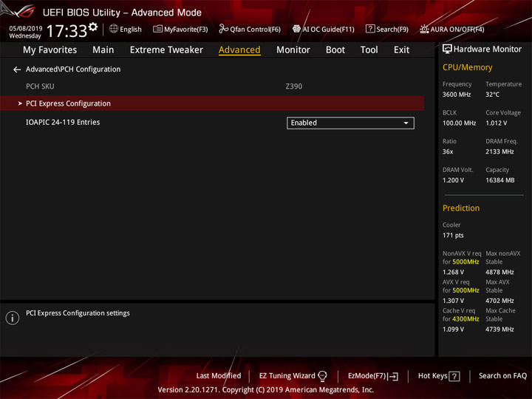Open the My Favorites tab
Viewport: 532px width, 399px height.
tap(50, 50)
